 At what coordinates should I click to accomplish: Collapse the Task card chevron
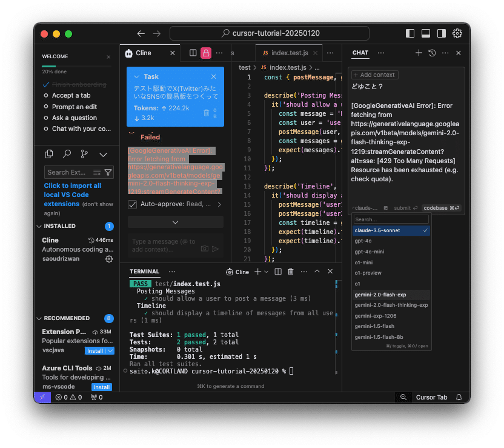pos(136,76)
